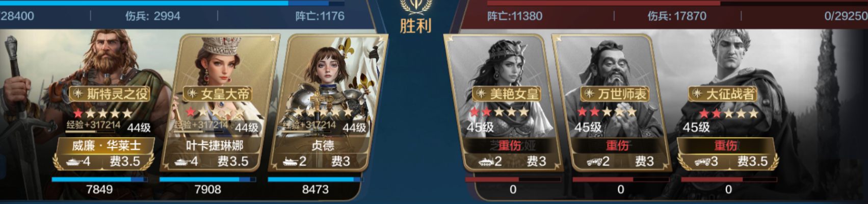
Task: Open the 斯特灵之役 skill badge
Action: (109, 93)
